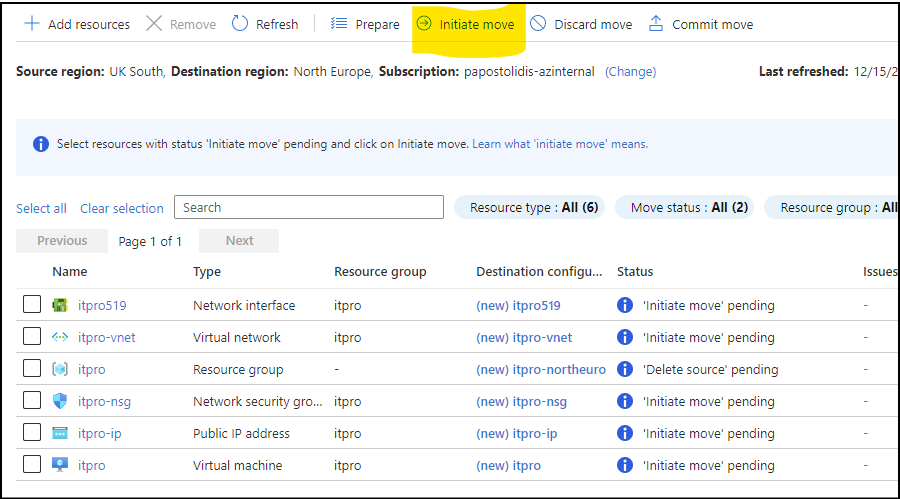This screenshot has height=499, width=900.
Task: Click the Prepare list icon
Action: 339,24
